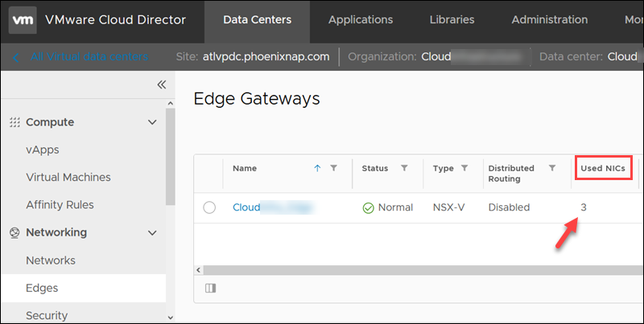Filter the Distributed Routing column
This screenshot has height=324, width=644.
coord(552,168)
